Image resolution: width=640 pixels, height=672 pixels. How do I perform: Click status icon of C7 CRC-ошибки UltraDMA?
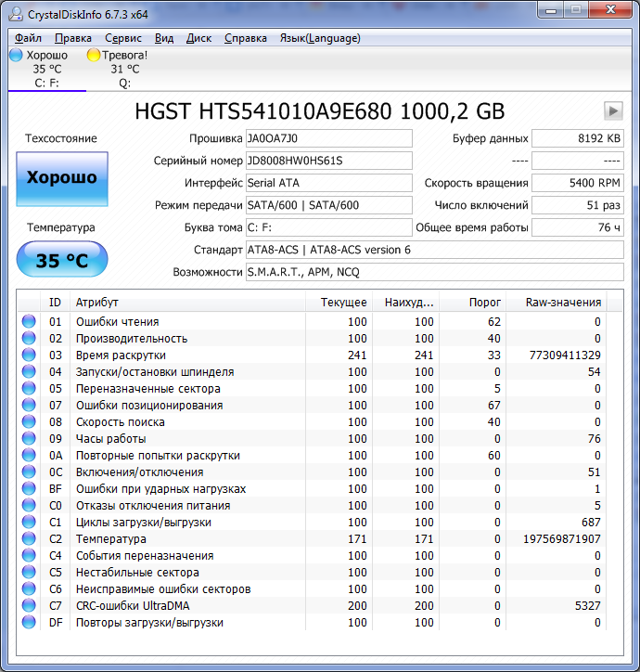point(29,606)
